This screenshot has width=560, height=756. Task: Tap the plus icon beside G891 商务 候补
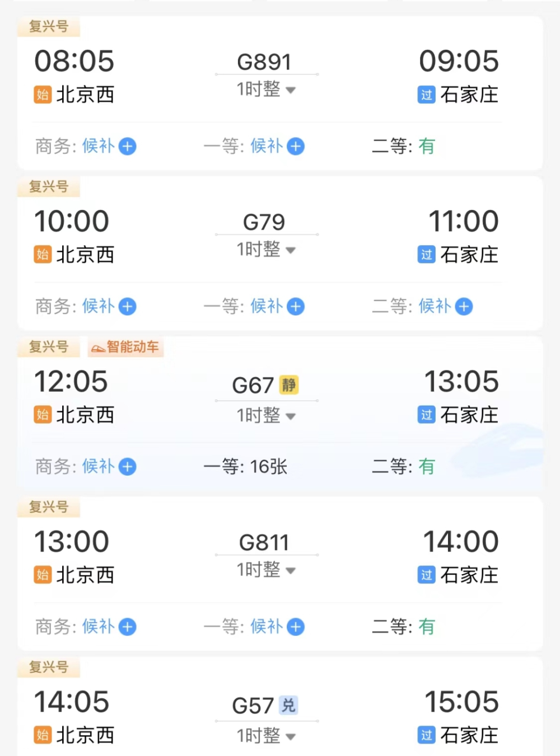point(128,147)
